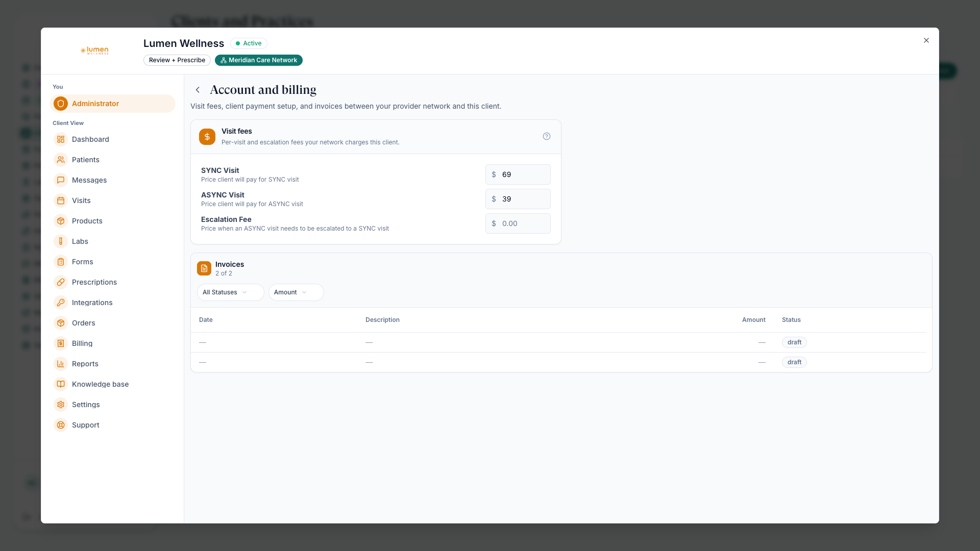
Task: Click the Orders package icon
Action: [x=61, y=323]
